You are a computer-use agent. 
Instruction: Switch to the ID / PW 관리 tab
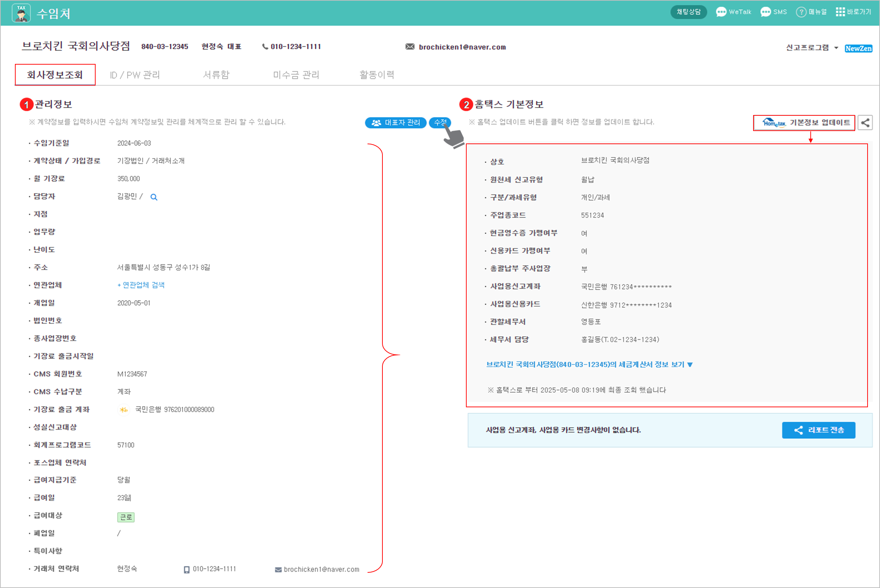click(x=135, y=75)
